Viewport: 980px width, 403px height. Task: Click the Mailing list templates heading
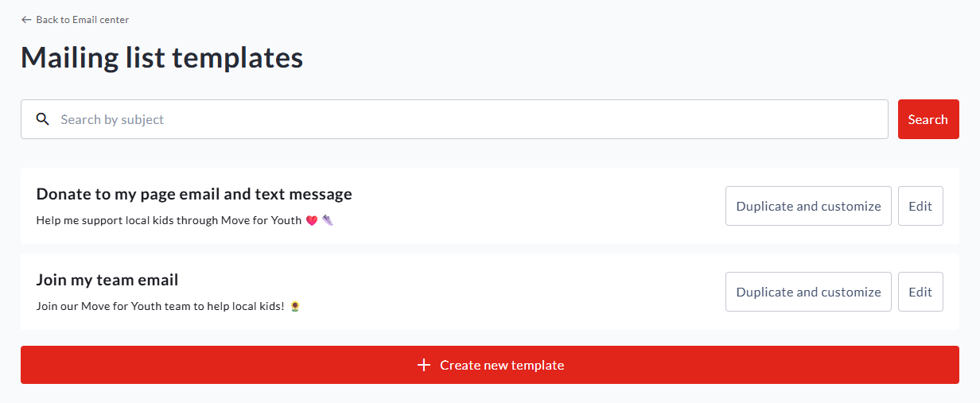[x=161, y=58]
